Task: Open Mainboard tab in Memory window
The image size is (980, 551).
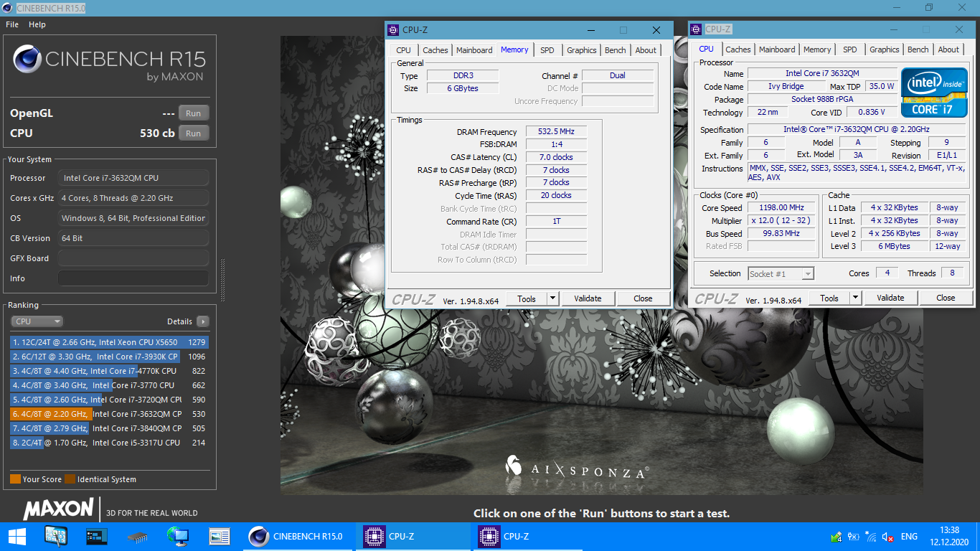Action: (x=474, y=50)
